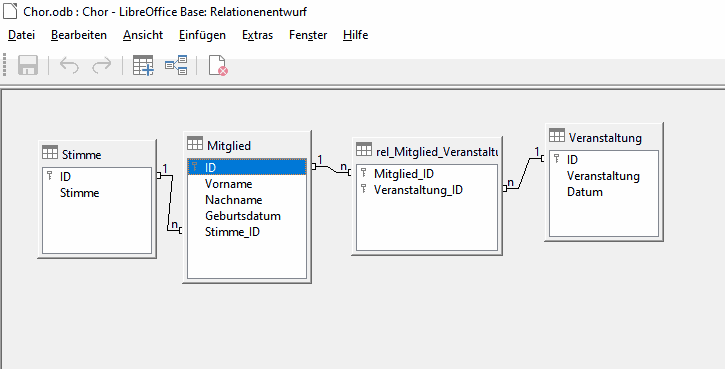The width and height of the screenshot is (725, 369).
Task: Click the table icon beside the Veranstaltung title
Action: point(557,135)
